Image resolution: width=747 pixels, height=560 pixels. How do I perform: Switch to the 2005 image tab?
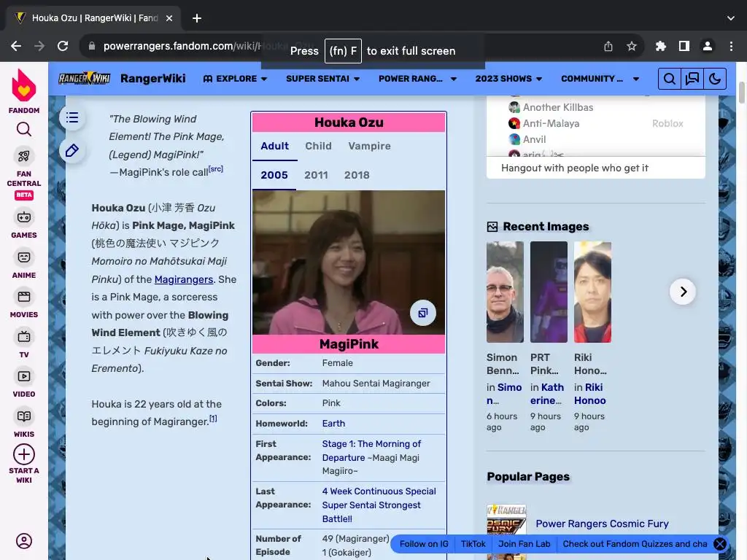(274, 175)
